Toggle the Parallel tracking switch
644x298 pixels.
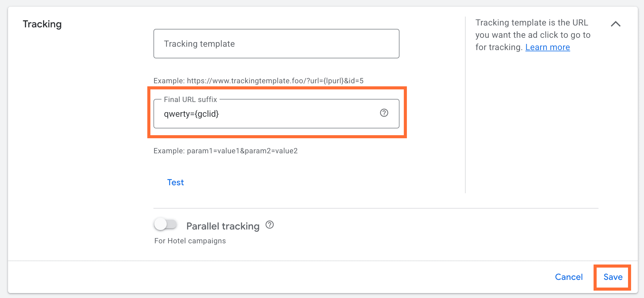(x=165, y=225)
